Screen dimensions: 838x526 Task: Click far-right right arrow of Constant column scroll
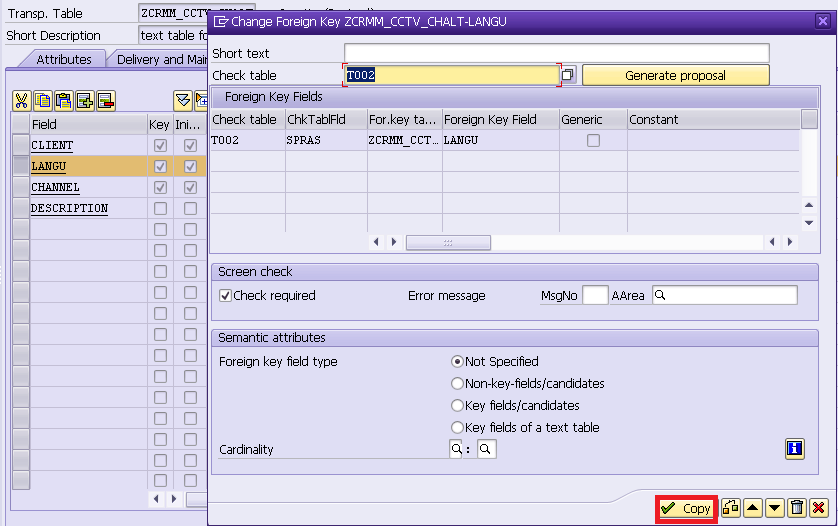pos(790,242)
